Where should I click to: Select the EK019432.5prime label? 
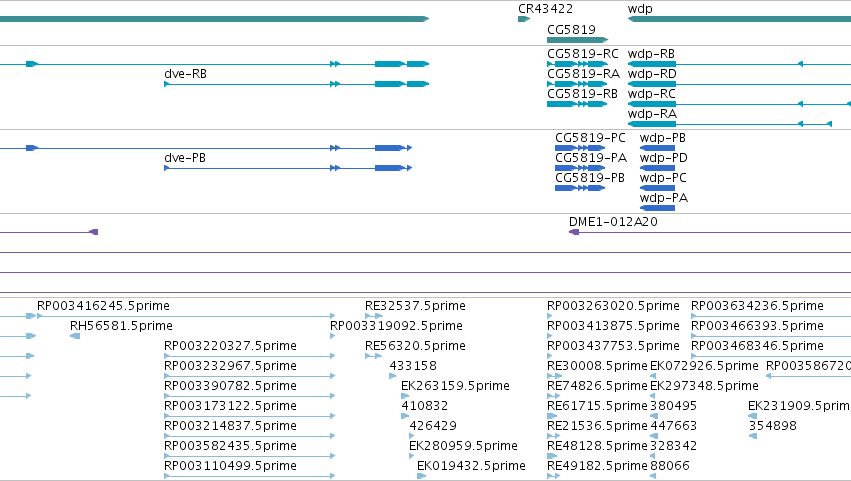pos(471,467)
